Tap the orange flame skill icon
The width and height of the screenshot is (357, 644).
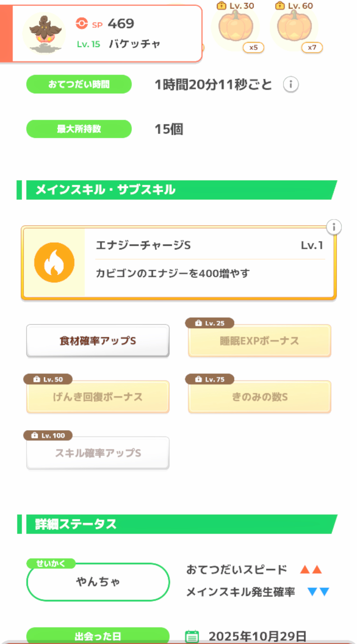pos(54,263)
